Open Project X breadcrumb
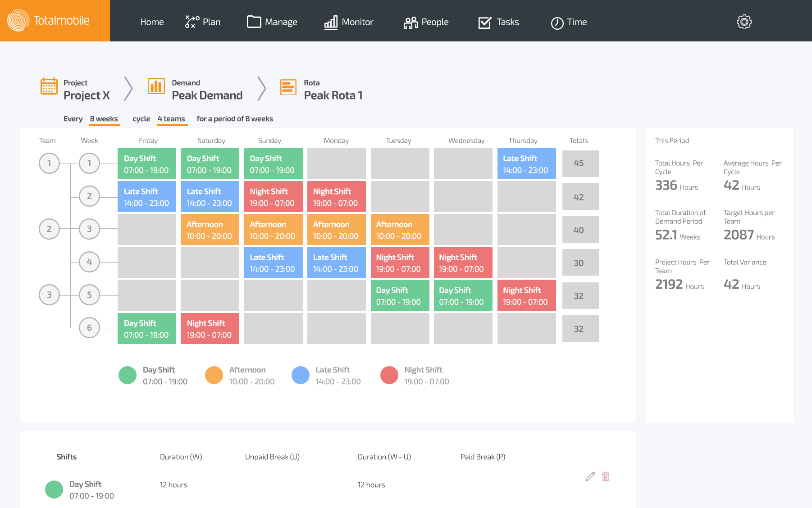 point(87,95)
